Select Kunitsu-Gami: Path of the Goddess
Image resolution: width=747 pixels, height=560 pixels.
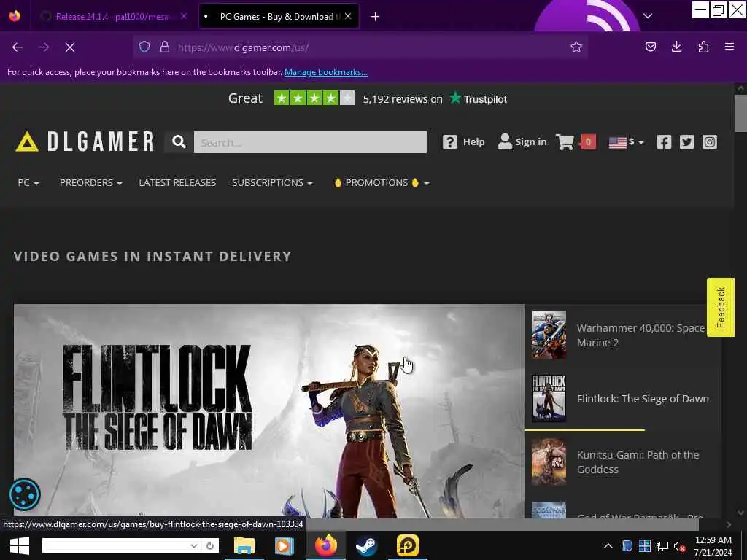[638, 462]
